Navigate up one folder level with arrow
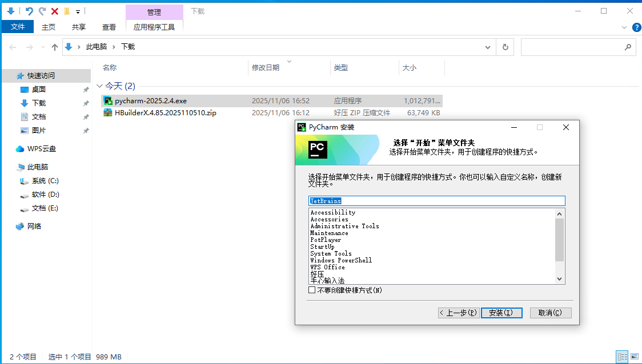This screenshot has width=642, height=364. tap(55, 47)
